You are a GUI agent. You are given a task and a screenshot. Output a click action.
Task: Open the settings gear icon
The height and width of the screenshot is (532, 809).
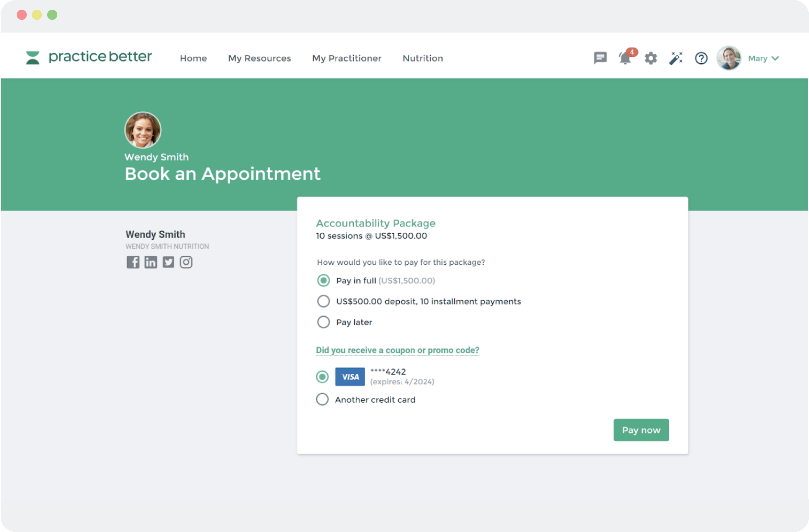coord(651,58)
